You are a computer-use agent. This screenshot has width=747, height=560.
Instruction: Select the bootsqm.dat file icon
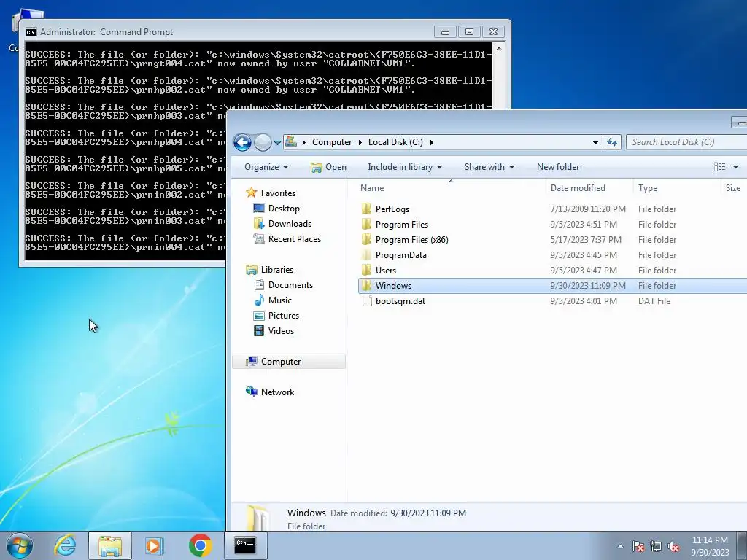pyautogui.click(x=366, y=300)
